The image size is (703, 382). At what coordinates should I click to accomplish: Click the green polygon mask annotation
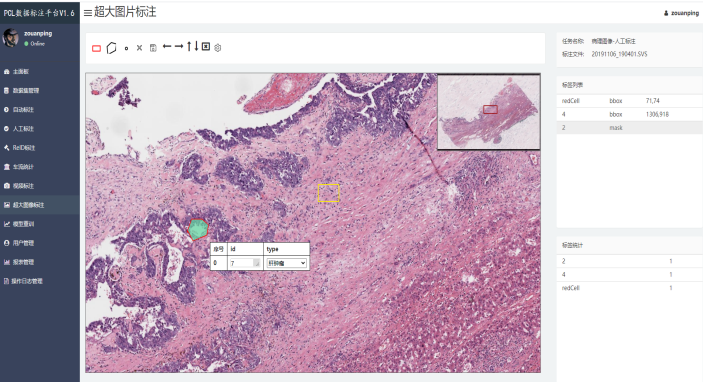click(x=198, y=229)
